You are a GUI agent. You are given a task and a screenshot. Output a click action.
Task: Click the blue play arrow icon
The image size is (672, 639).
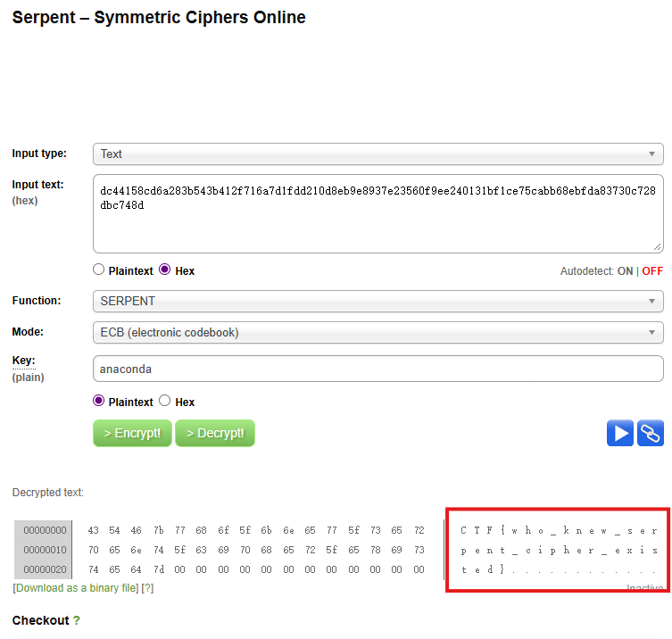619,433
